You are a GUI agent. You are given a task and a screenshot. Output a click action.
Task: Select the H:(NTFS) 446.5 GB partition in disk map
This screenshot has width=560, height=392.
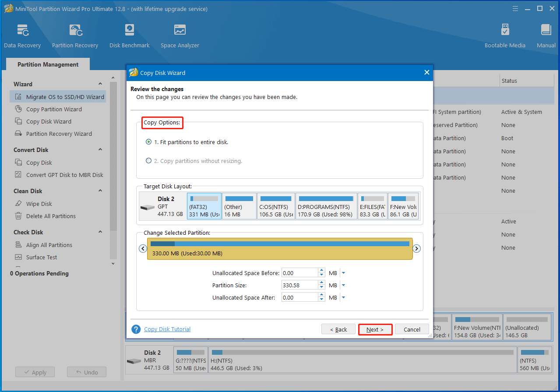(362, 361)
